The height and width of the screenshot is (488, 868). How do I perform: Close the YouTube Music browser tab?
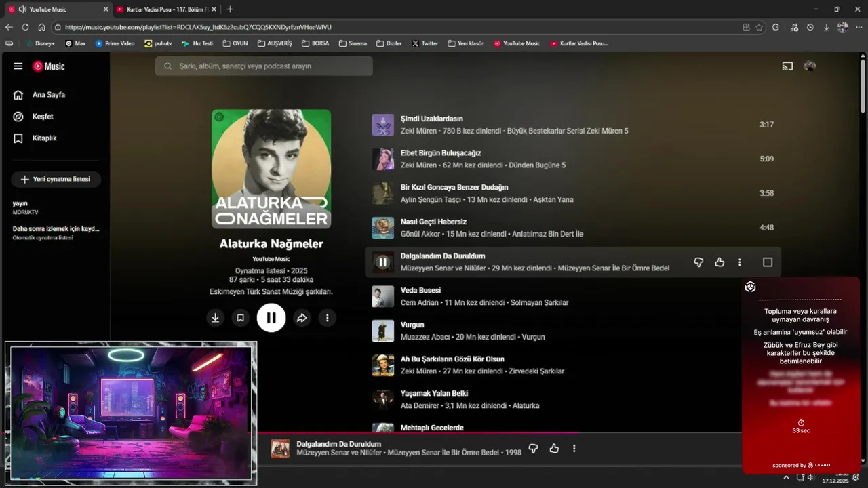[106, 9]
